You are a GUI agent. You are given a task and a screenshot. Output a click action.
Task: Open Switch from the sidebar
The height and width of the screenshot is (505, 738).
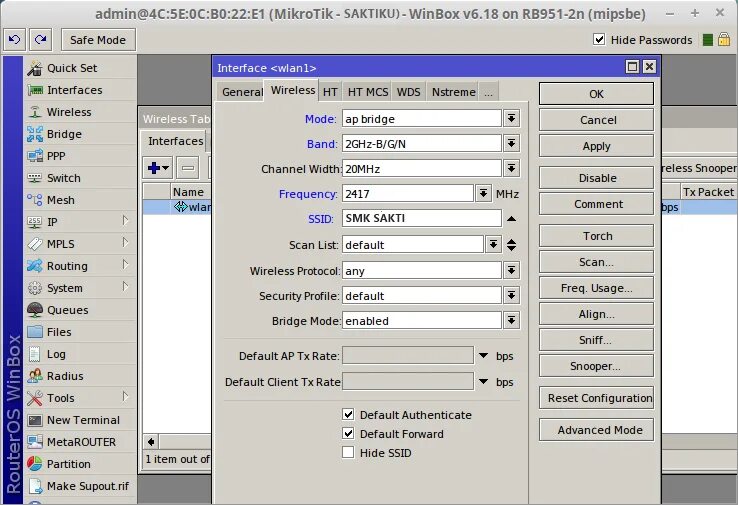64,178
